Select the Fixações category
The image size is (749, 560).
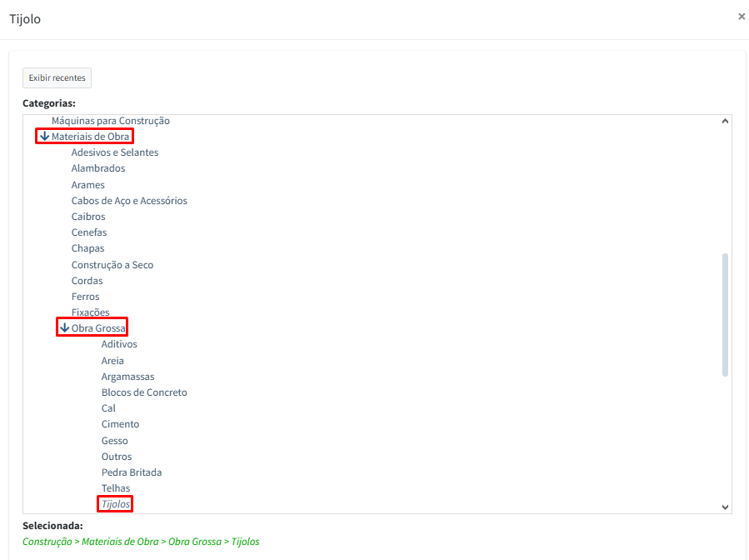pyautogui.click(x=90, y=312)
